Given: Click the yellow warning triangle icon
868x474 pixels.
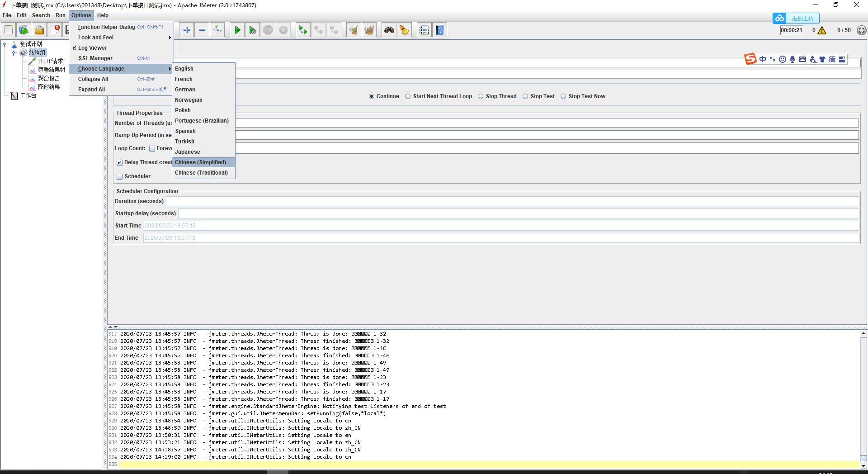Looking at the screenshot, I should click(822, 30).
